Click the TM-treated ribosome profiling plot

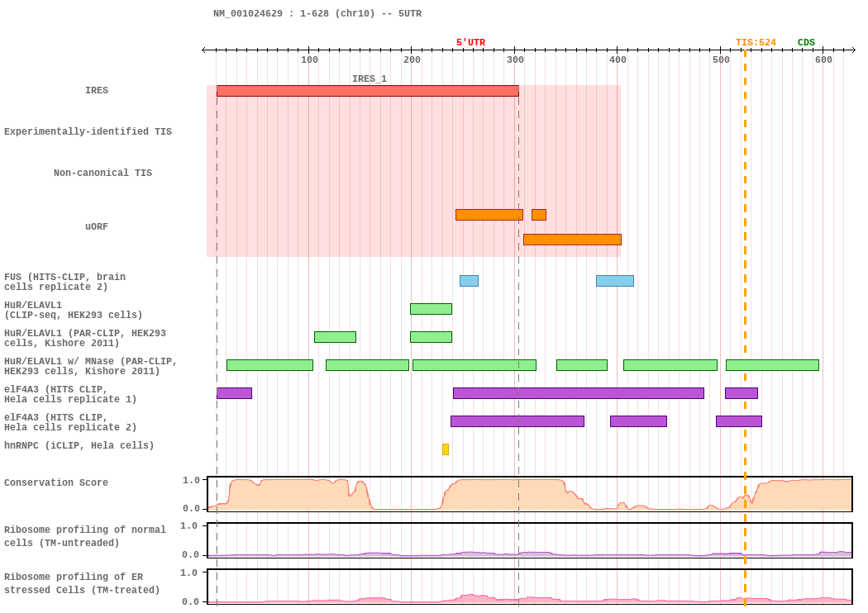(530, 587)
